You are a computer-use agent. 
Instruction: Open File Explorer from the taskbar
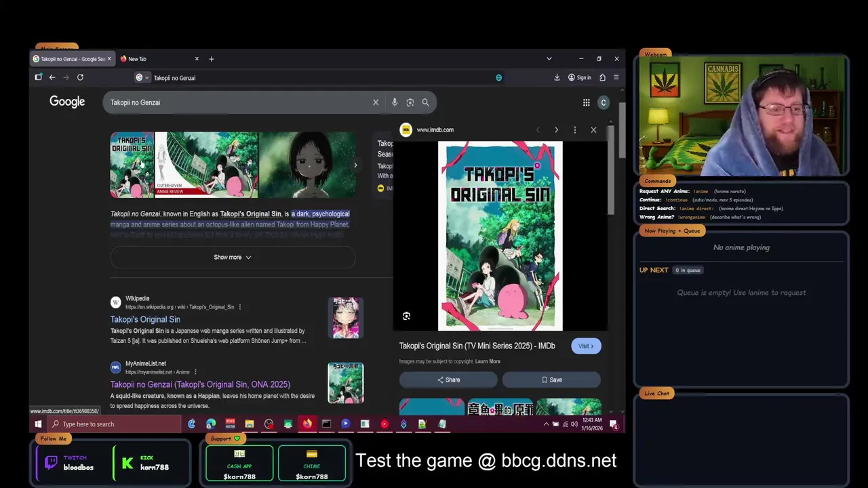250,424
